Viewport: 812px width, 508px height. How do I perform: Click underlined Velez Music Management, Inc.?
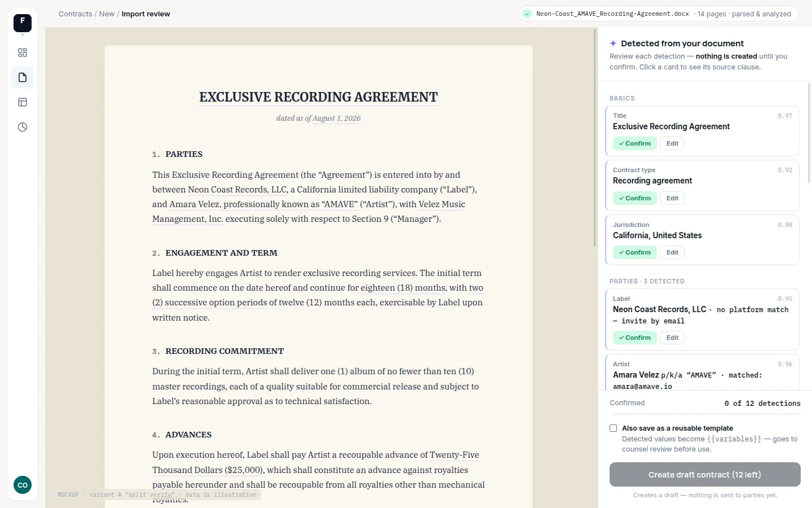(x=308, y=212)
